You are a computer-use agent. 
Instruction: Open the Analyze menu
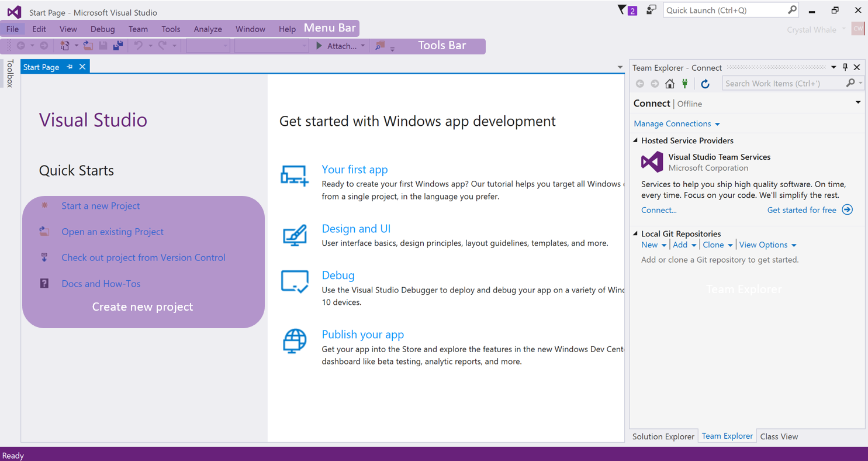coord(208,29)
